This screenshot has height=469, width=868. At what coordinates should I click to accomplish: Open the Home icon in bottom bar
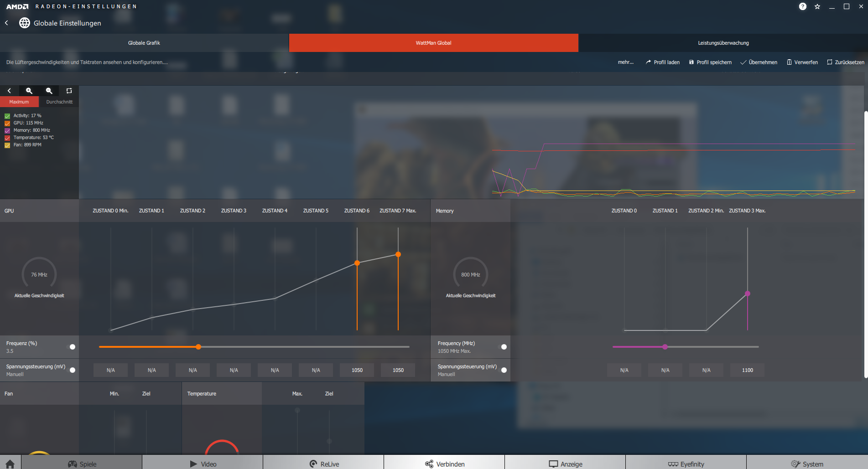tap(10, 464)
